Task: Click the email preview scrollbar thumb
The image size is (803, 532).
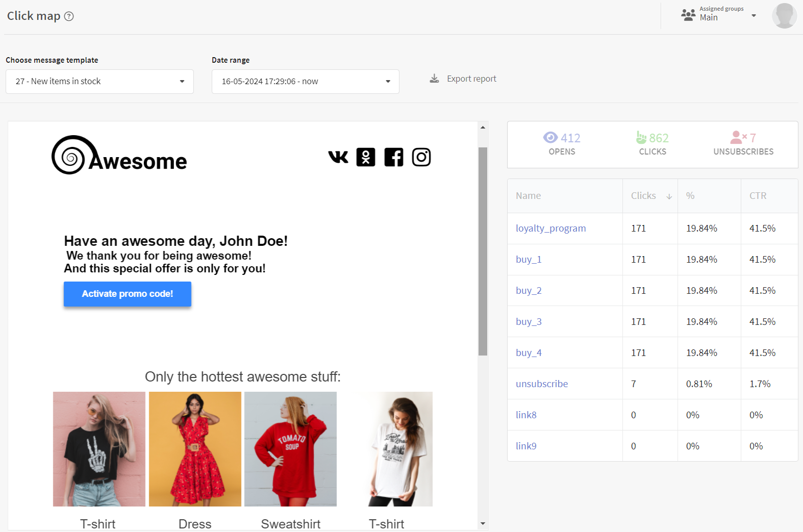Action: 483,251
